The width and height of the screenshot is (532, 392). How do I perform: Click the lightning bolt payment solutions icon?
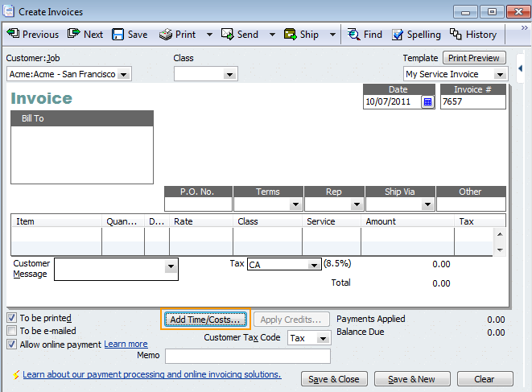pos(16,374)
